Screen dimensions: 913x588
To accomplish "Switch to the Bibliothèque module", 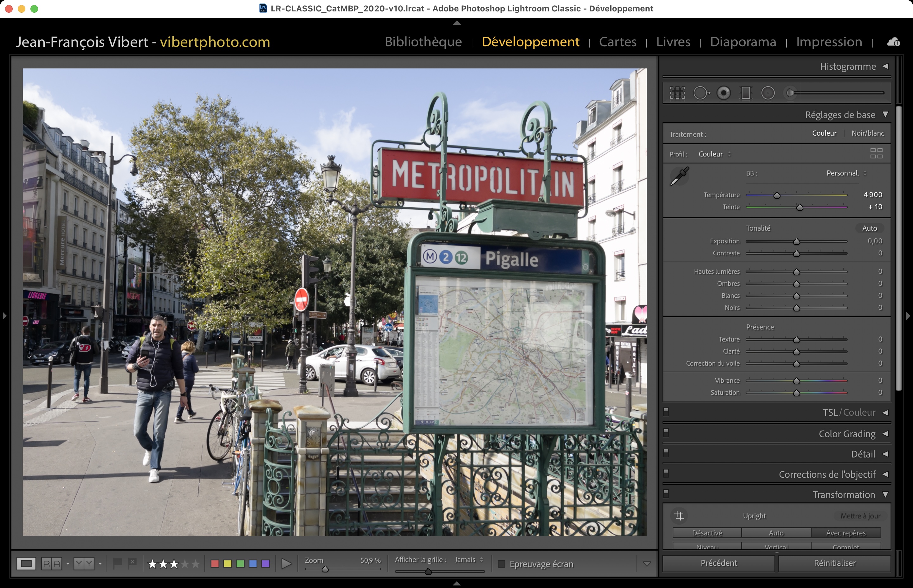I will coord(423,42).
